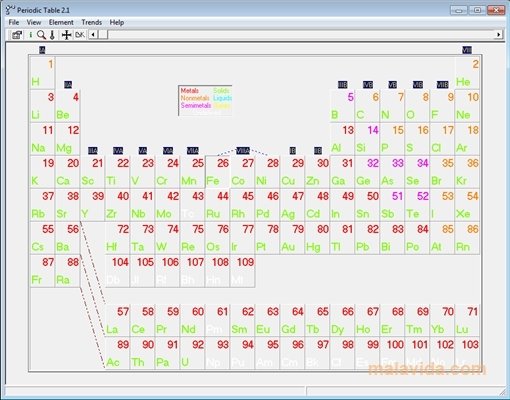Select Francium (Fr) element 87
Screen dimensions: 510x400
tap(42, 271)
